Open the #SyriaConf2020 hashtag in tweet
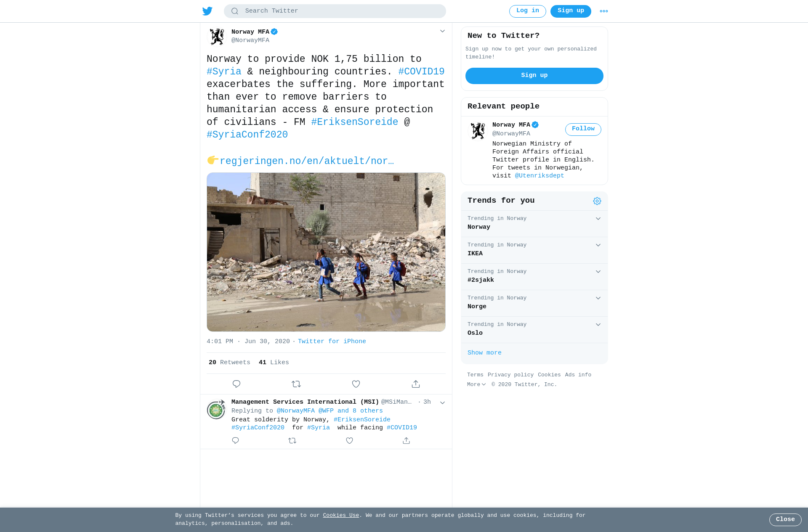The height and width of the screenshot is (532, 808). coord(247,135)
